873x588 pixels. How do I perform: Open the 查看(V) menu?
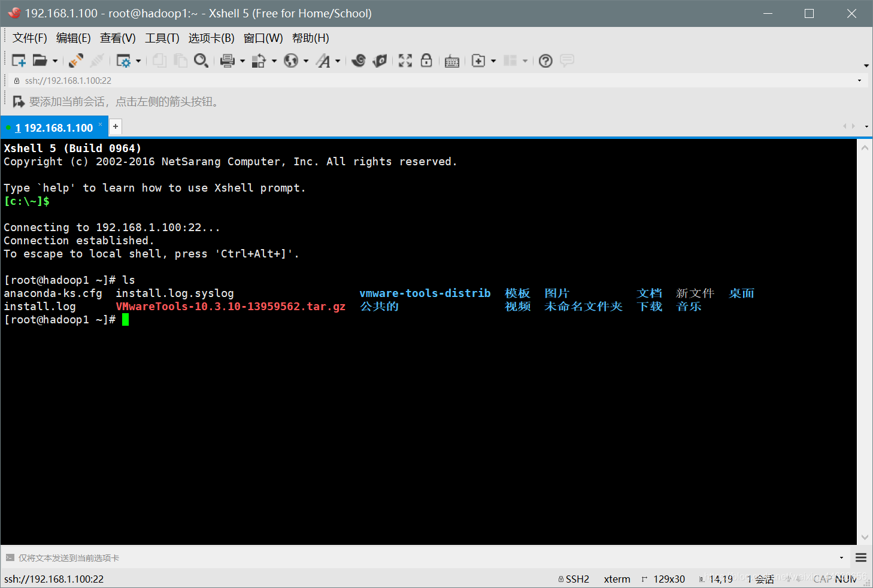click(117, 38)
